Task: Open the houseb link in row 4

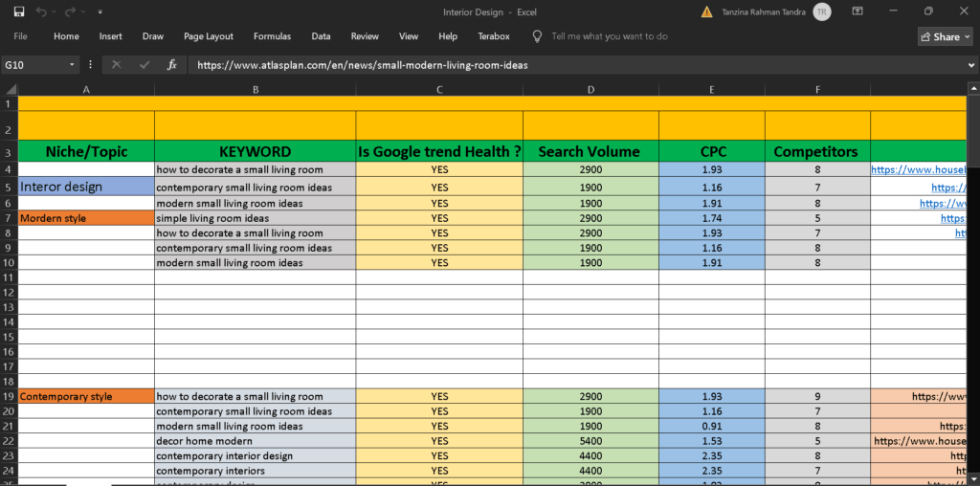Action: (919, 169)
